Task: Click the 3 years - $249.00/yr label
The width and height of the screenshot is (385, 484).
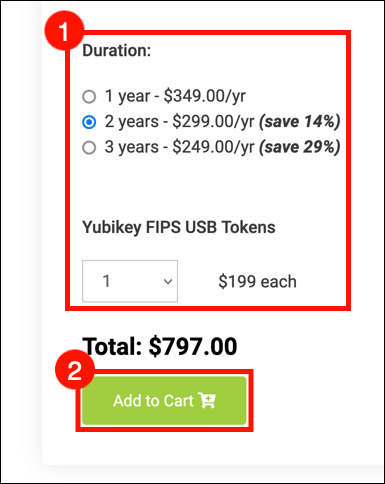Action: [180, 147]
